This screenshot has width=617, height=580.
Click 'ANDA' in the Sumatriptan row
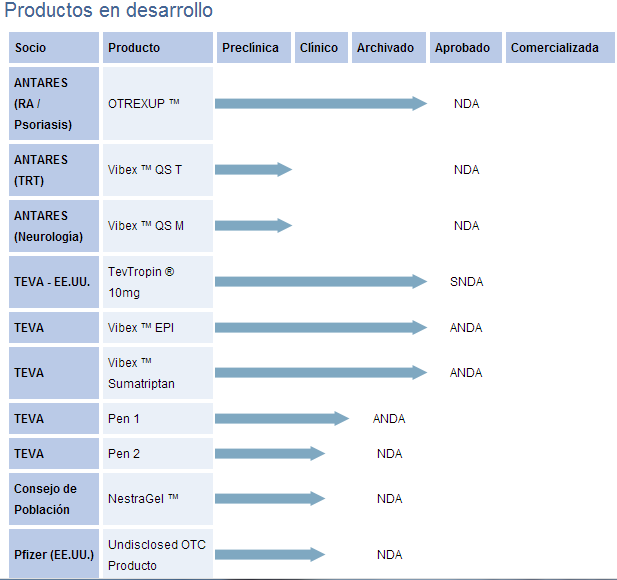[466, 373]
